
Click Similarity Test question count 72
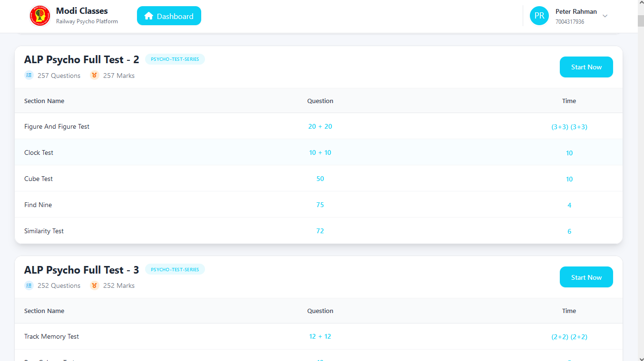[320, 231]
